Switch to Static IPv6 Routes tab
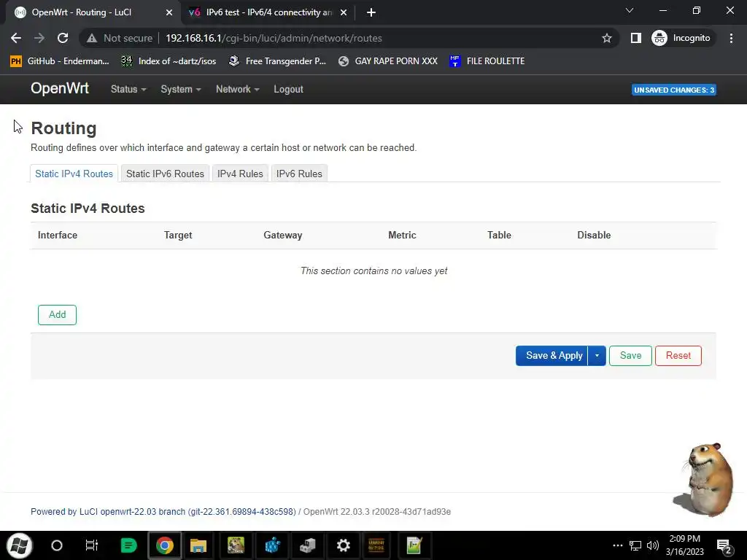Screen dimensions: 747x560 click(165, 174)
